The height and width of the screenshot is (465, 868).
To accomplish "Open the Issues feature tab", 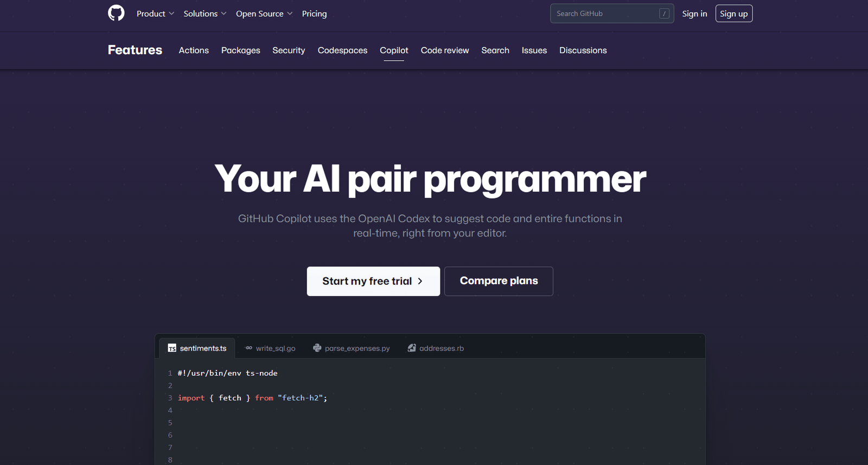I will pyautogui.click(x=534, y=50).
